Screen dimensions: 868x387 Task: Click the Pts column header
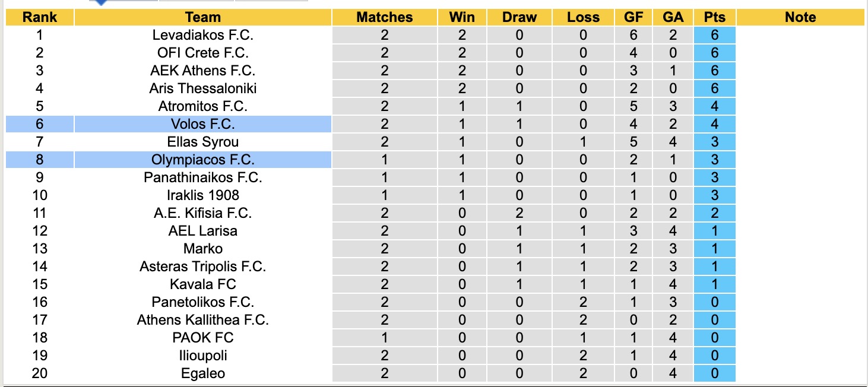(x=714, y=17)
